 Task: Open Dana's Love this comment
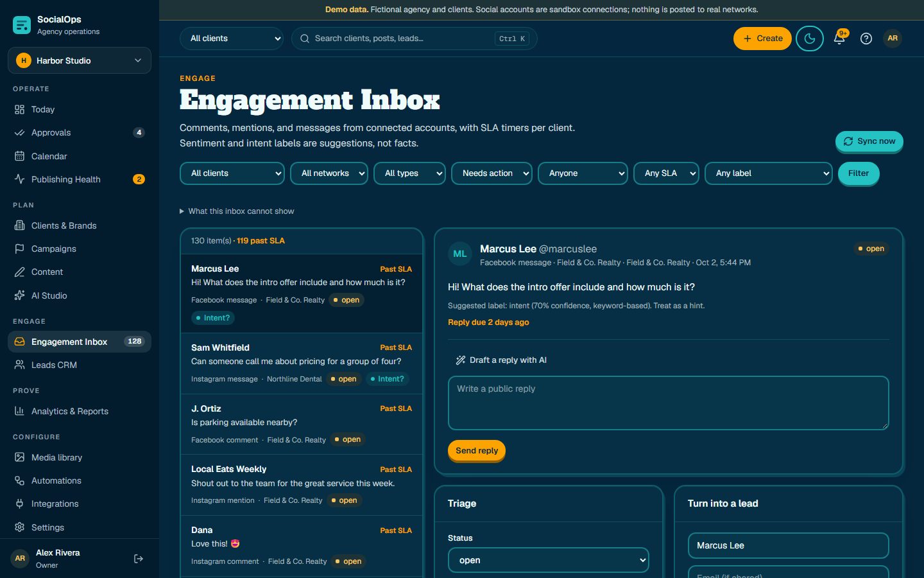click(302, 546)
